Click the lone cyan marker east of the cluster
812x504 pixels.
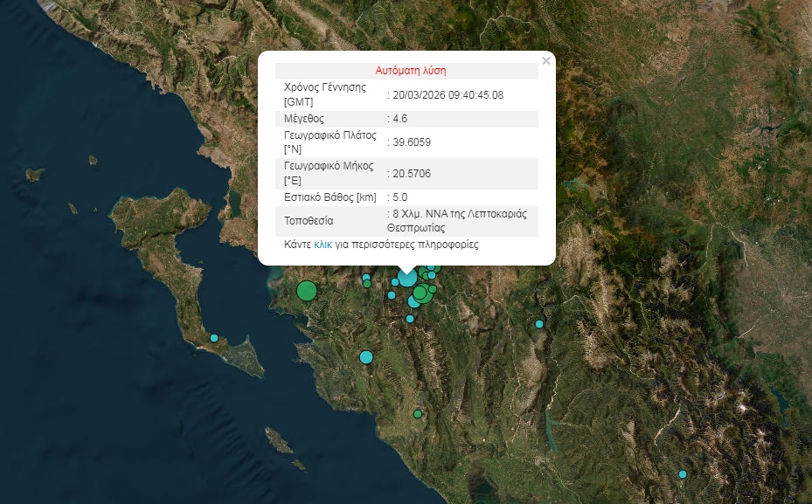click(x=539, y=324)
